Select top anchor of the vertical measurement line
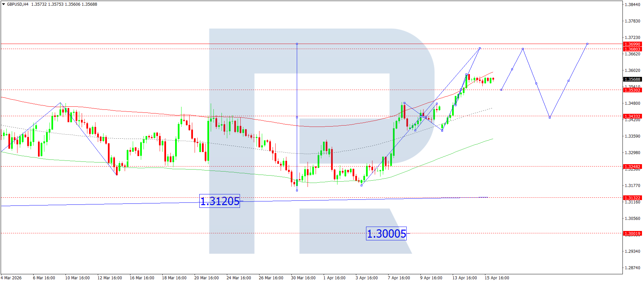 (x=297, y=44)
